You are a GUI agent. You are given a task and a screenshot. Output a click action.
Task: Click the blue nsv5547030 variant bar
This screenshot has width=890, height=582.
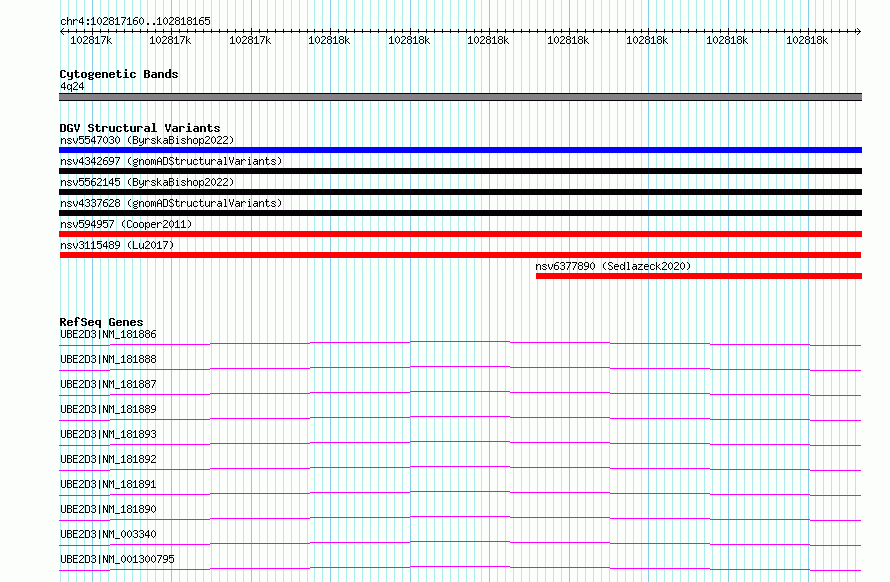point(460,150)
